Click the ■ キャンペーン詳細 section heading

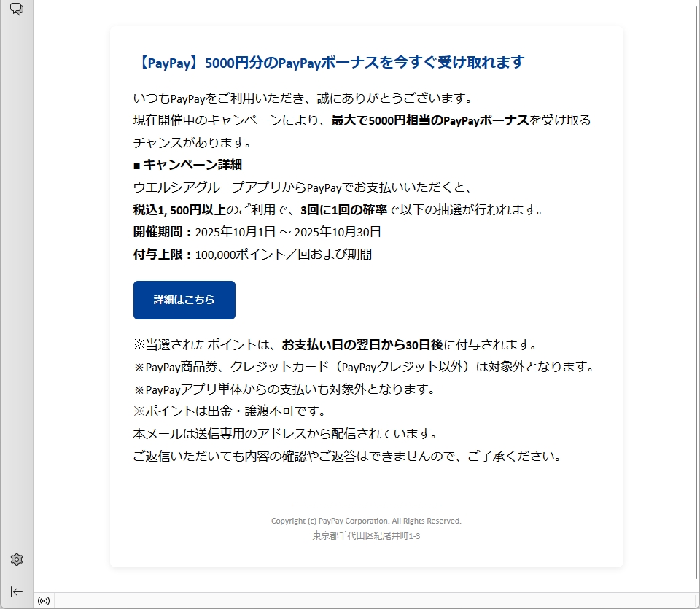coord(187,165)
